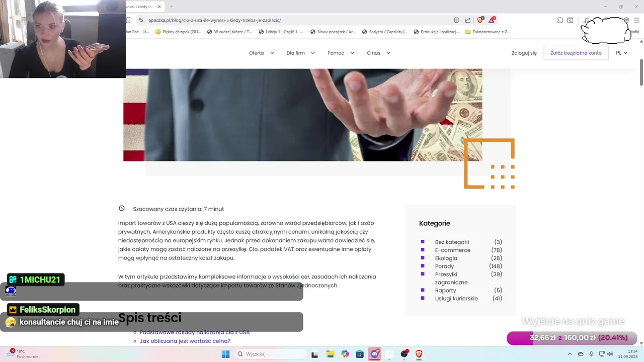
Task: Show hidden system tray icons
Action: coord(570,354)
